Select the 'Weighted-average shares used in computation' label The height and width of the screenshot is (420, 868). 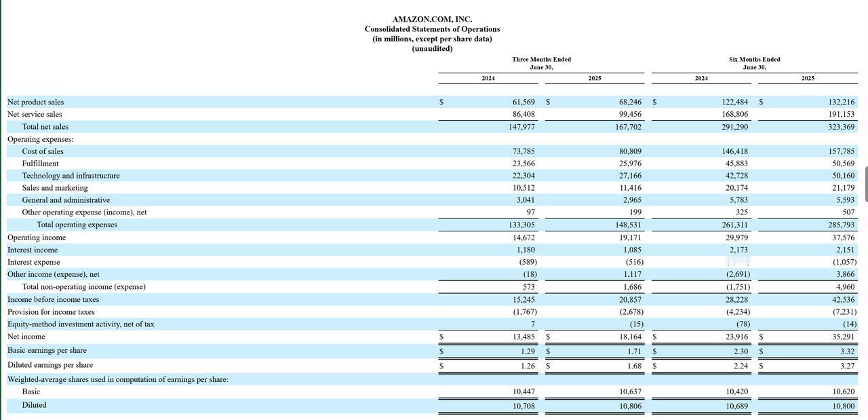click(x=117, y=379)
